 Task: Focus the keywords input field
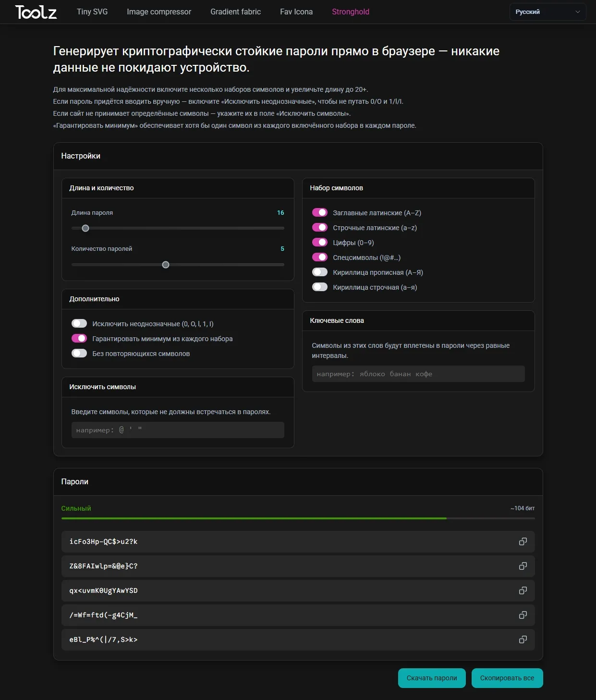coord(418,374)
